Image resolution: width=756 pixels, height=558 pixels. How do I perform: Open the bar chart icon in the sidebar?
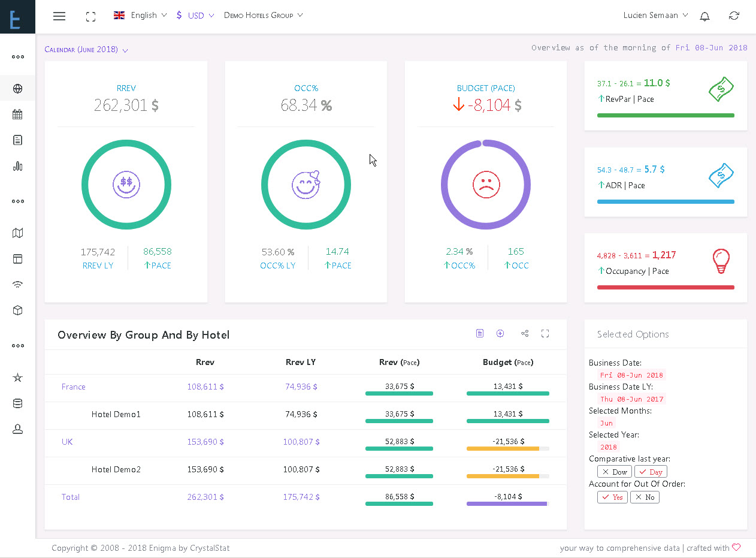pos(17,166)
